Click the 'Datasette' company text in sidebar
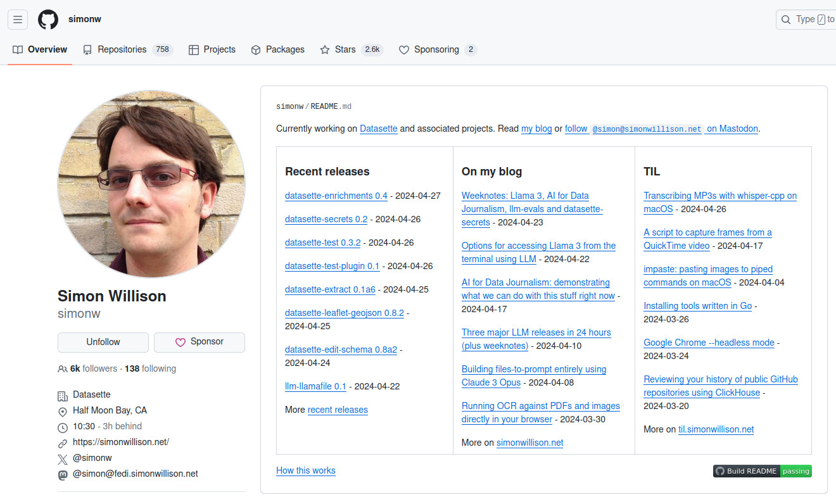The width and height of the screenshot is (836, 504). (92, 394)
